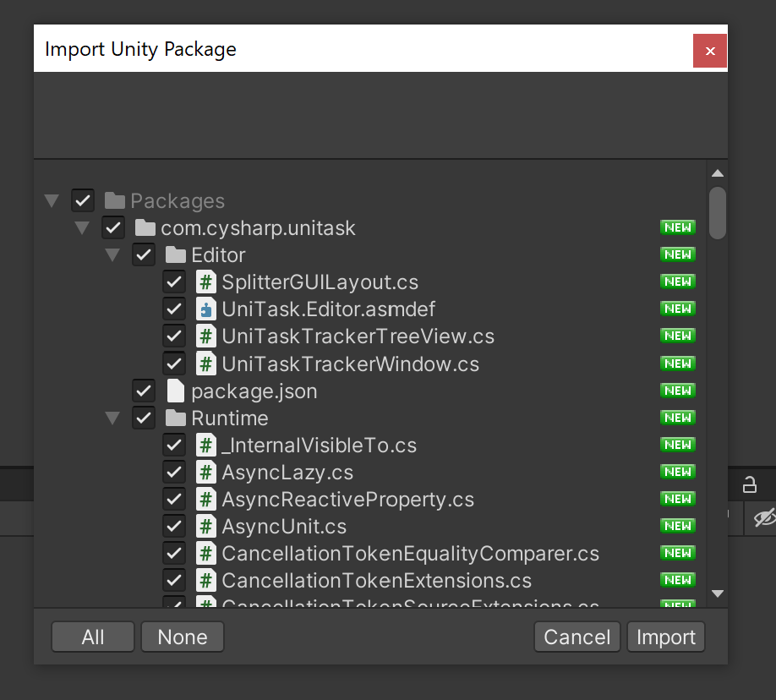Click the C# script icon beside SplitterGUILayout.cs
This screenshot has width=776, height=700.
coord(205,282)
